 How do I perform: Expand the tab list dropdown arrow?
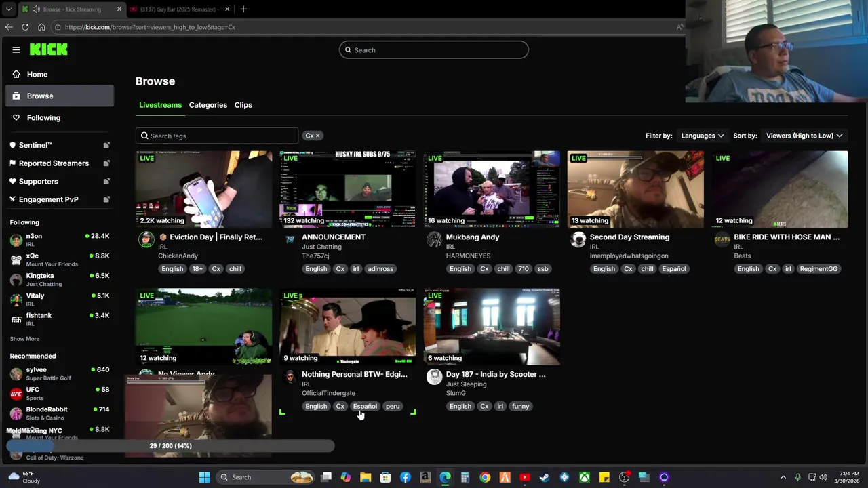pyautogui.click(x=8, y=9)
